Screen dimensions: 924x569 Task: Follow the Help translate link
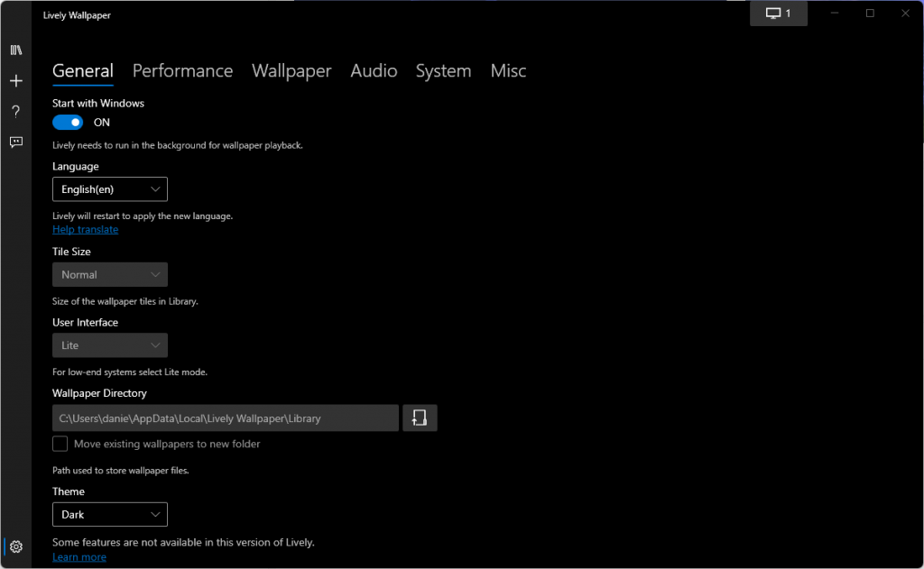pos(86,230)
